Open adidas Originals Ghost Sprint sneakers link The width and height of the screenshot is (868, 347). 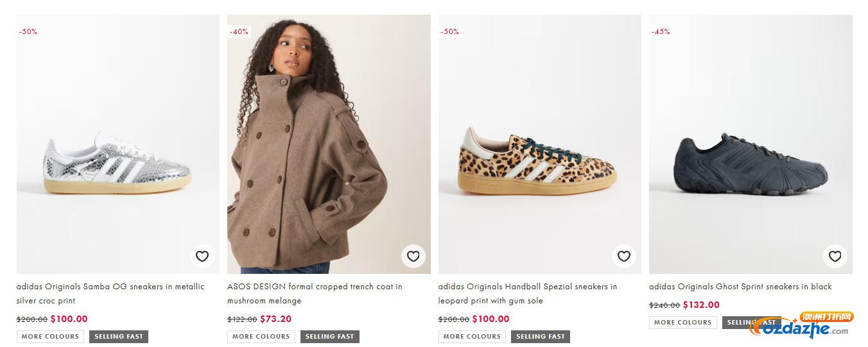pyautogui.click(x=740, y=287)
